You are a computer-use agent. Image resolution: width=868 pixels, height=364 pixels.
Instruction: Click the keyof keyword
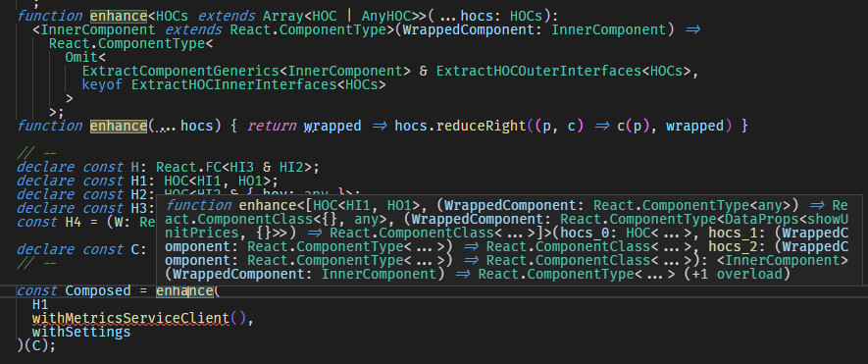[102, 84]
